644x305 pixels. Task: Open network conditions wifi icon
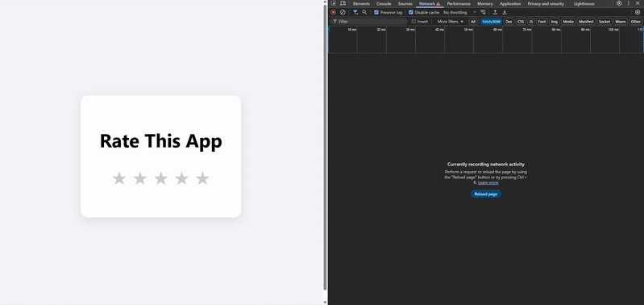tap(483, 12)
